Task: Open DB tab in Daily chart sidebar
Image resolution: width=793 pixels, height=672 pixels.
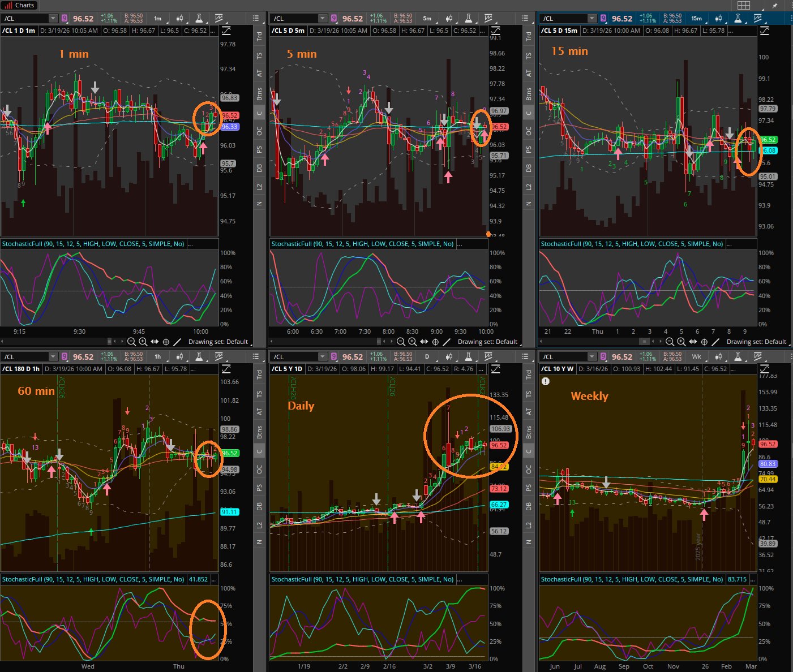Action: coord(529,506)
